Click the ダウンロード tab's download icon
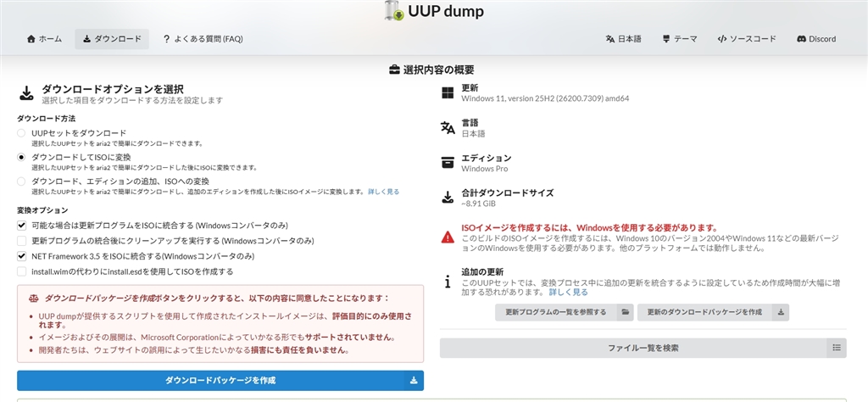Viewport: 868px width, 402px height. click(x=87, y=39)
